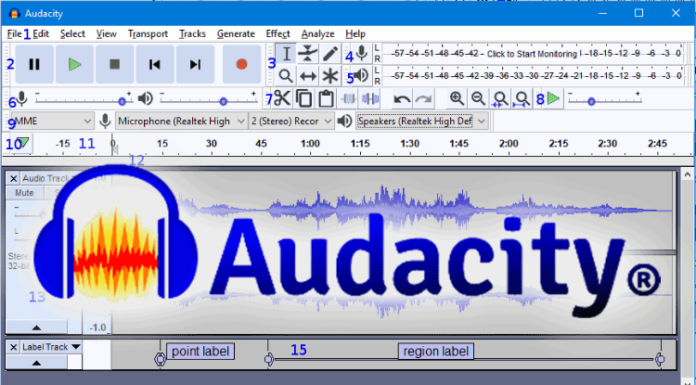The height and width of the screenshot is (385, 696).
Task: Click the vertical scrollbar up arrow
Action: click(x=687, y=175)
